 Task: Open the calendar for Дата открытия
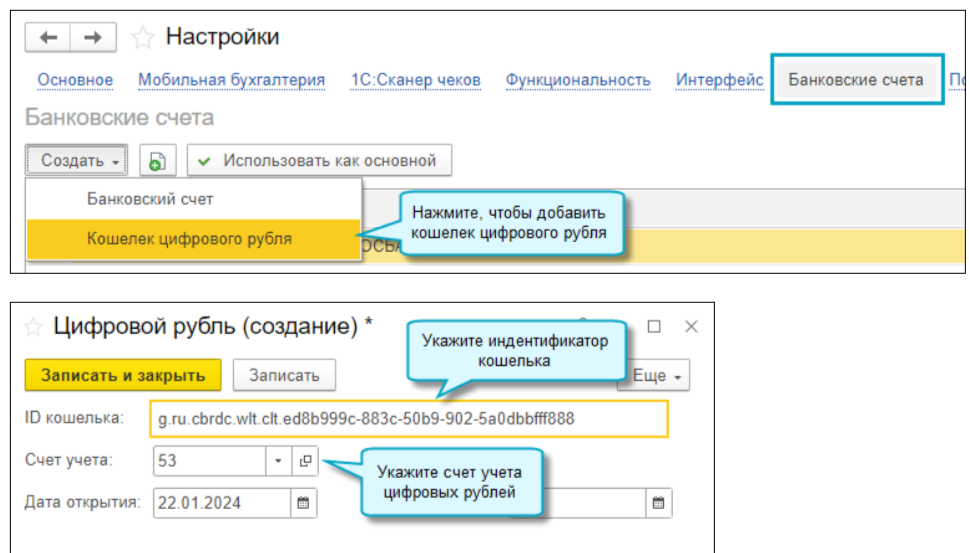[x=303, y=503]
